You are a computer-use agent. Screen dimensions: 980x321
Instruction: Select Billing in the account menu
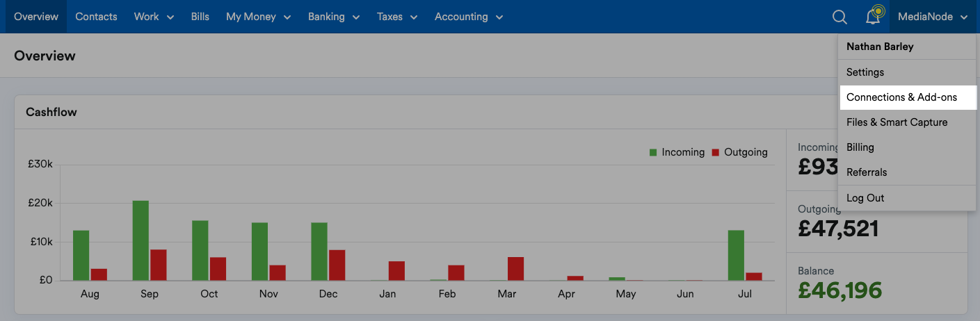coord(860,147)
